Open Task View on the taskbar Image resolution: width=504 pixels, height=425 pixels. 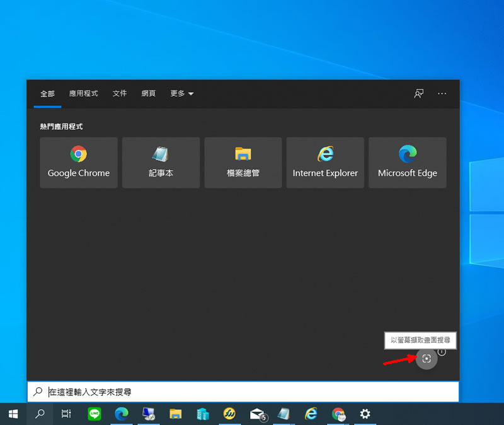66,414
